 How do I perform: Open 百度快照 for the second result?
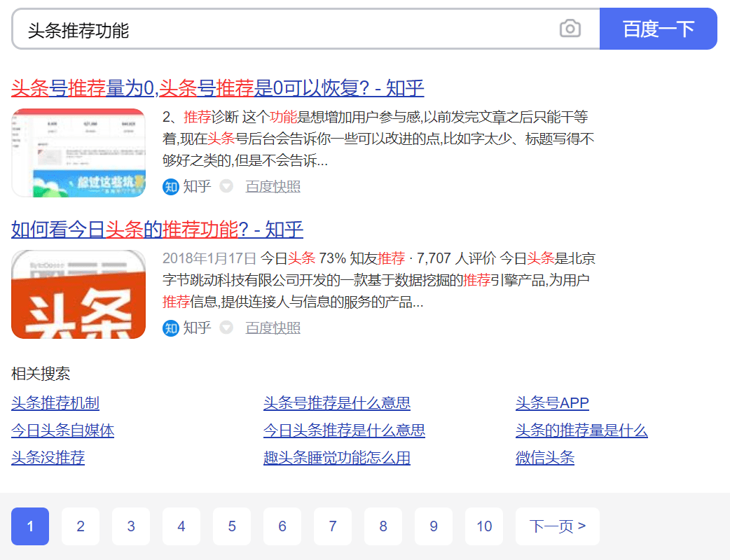273,328
